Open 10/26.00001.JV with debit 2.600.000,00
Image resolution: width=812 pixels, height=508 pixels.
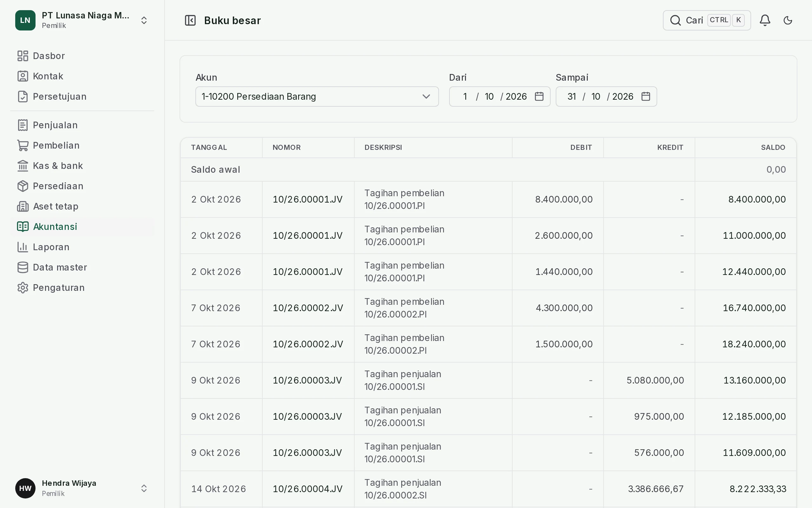coord(307,236)
